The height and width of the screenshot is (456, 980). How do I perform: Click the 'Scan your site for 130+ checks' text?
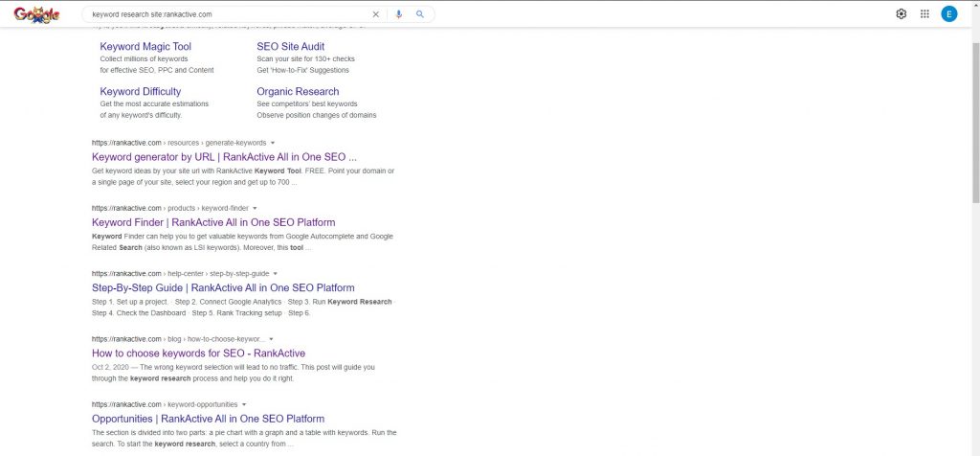point(305,58)
